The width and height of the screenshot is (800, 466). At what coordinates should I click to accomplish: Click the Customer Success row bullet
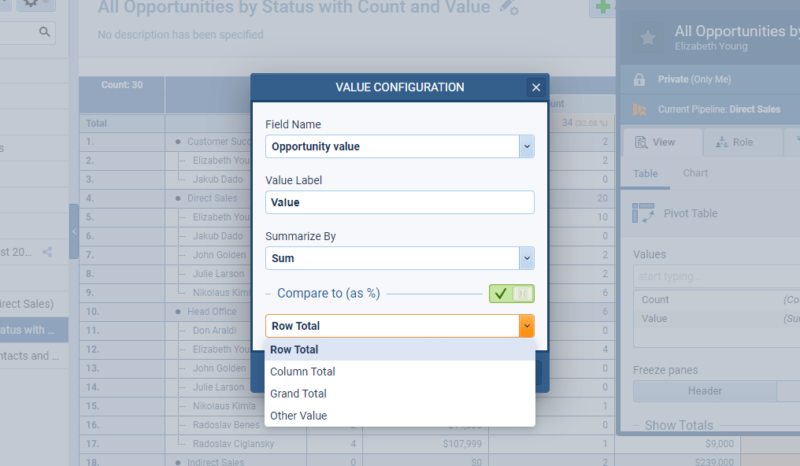pos(178,141)
